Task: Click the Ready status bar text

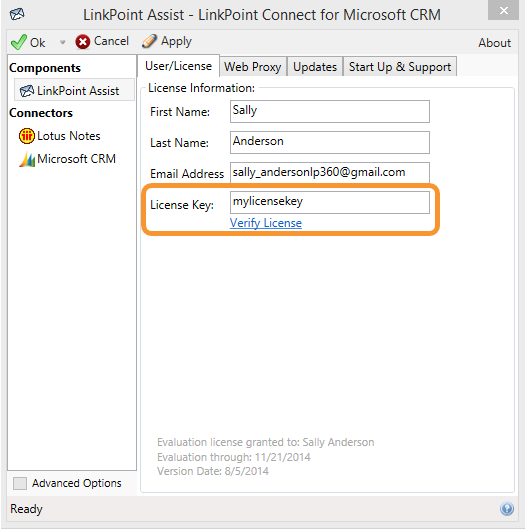Action: [x=26, y=509]
